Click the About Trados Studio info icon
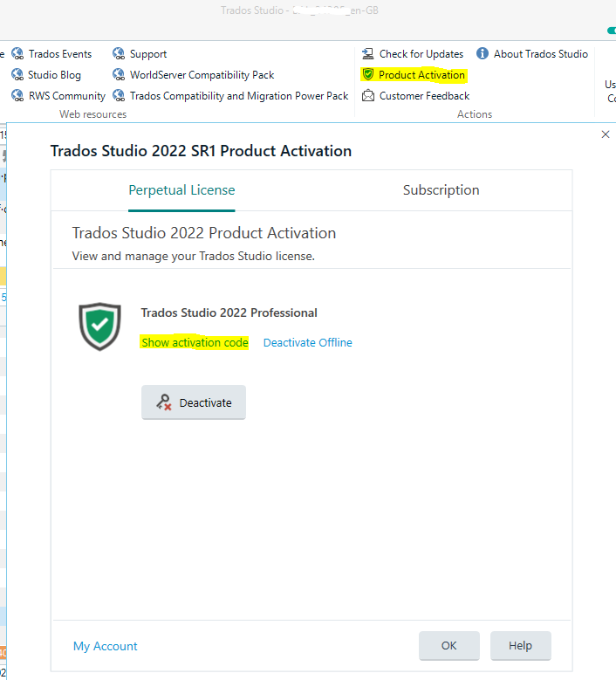The height and width of the screenshot is (680, 616). (482, 53)
